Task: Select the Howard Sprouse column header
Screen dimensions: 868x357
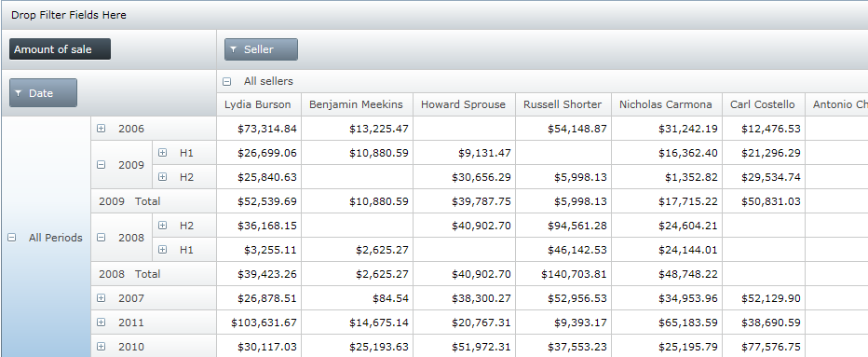Action: point(464,104)
